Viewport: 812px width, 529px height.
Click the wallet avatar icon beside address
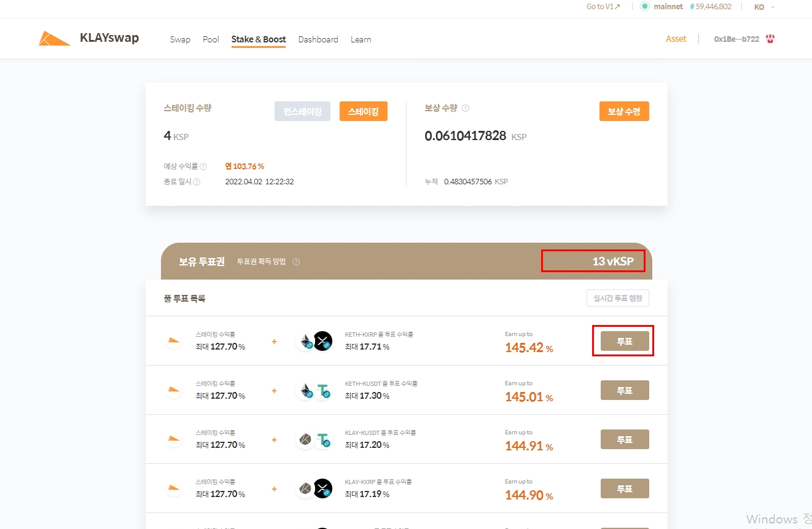770,39
